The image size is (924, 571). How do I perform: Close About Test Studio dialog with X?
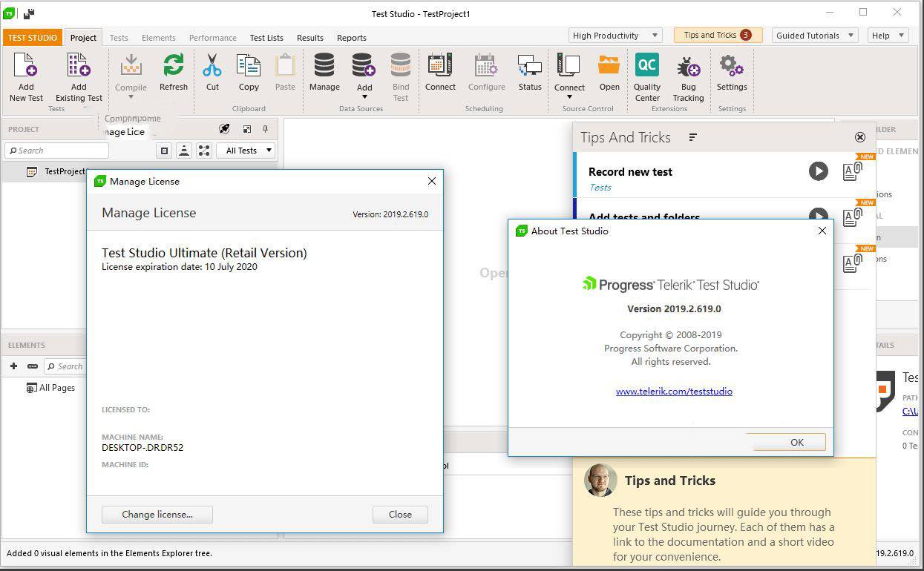[822, 231]
